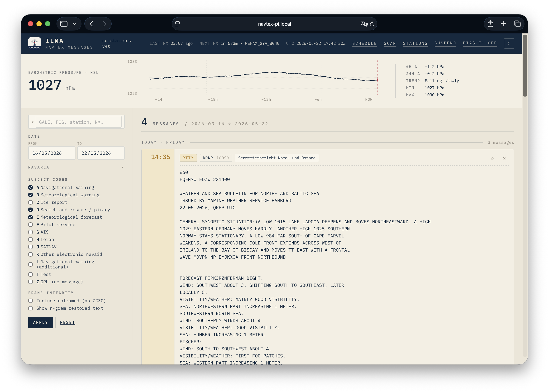Toggle dark mode moon icon

[x=509, y=43]
